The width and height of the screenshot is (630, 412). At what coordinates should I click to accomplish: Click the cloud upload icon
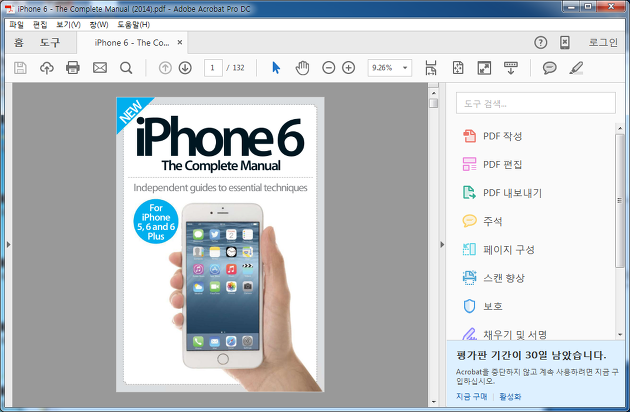[x=47, y=68]
